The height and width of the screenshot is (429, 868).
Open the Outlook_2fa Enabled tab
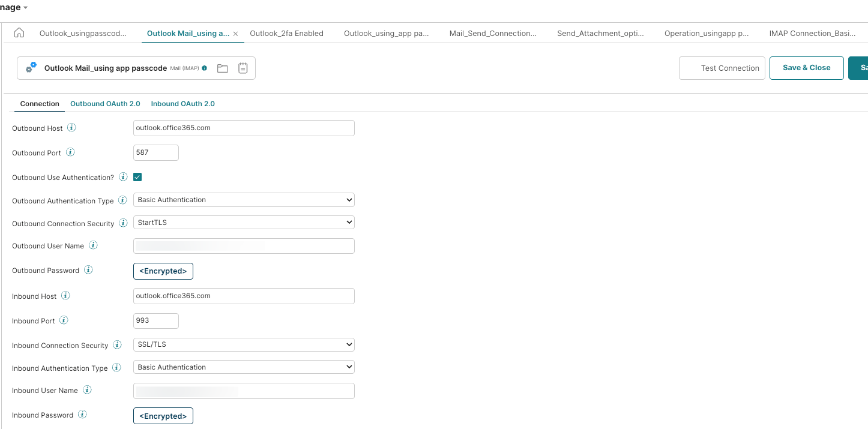coord(287,34)
